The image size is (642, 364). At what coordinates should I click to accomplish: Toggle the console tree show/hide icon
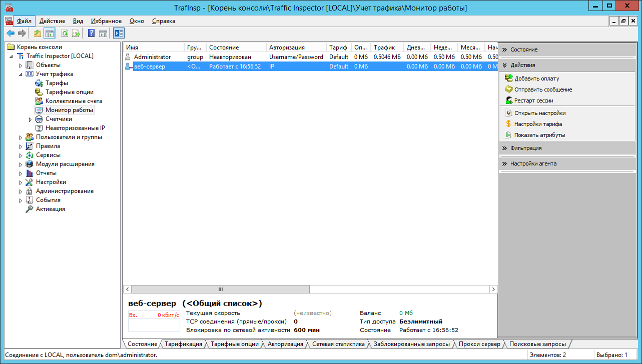click(49, 33)
